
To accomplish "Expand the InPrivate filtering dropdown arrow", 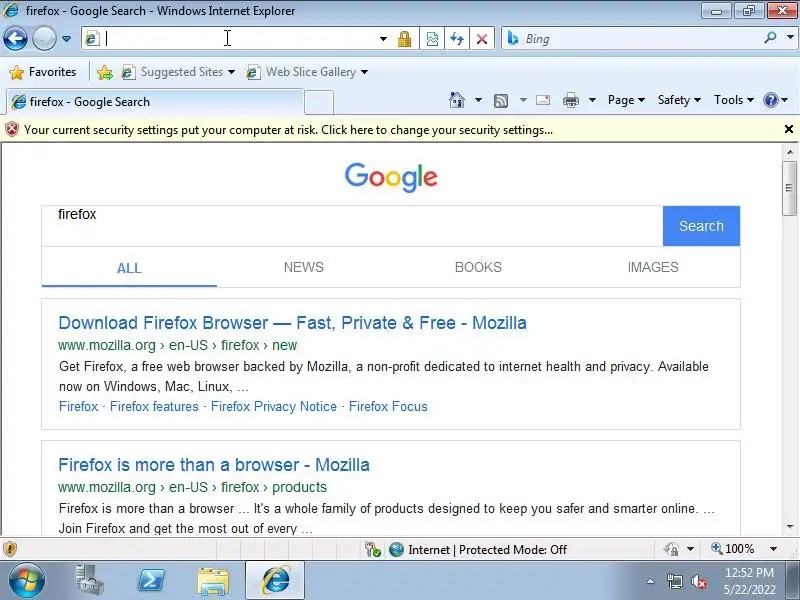I will 690,549.
